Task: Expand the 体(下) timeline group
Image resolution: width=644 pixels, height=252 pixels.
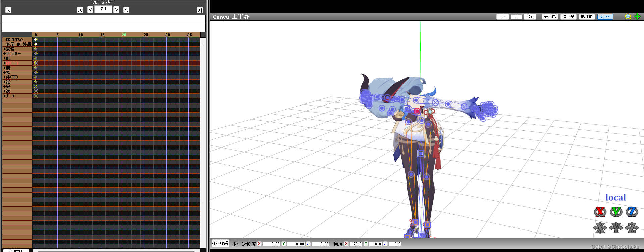Action: (4, 77)
